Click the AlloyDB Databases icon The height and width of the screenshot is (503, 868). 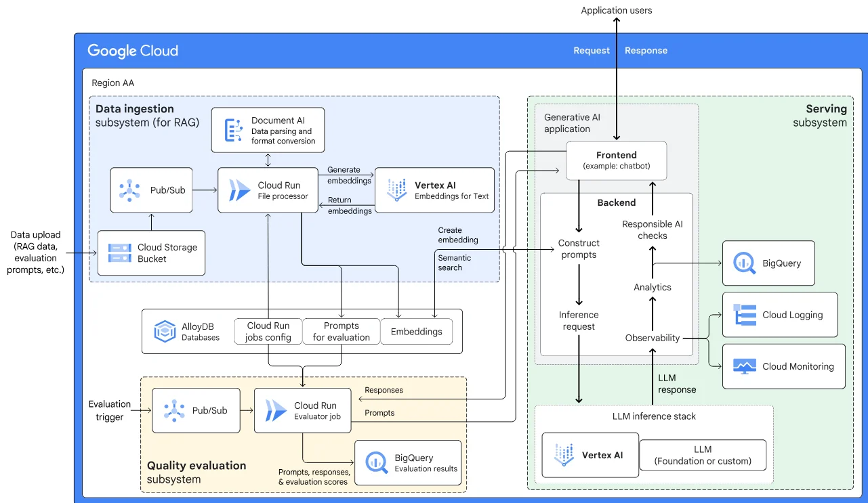click(x=165, y=332)
